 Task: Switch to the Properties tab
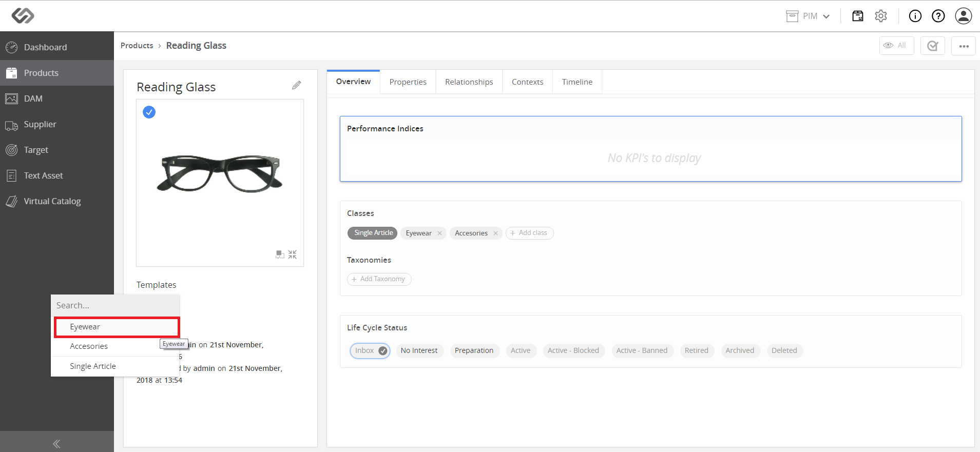coord(408,82)
